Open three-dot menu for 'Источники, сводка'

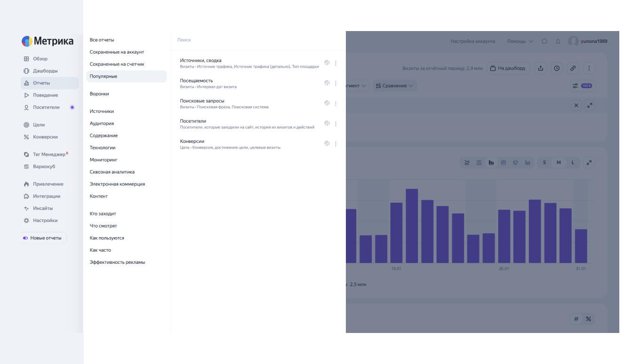click(x=336, y=63)
